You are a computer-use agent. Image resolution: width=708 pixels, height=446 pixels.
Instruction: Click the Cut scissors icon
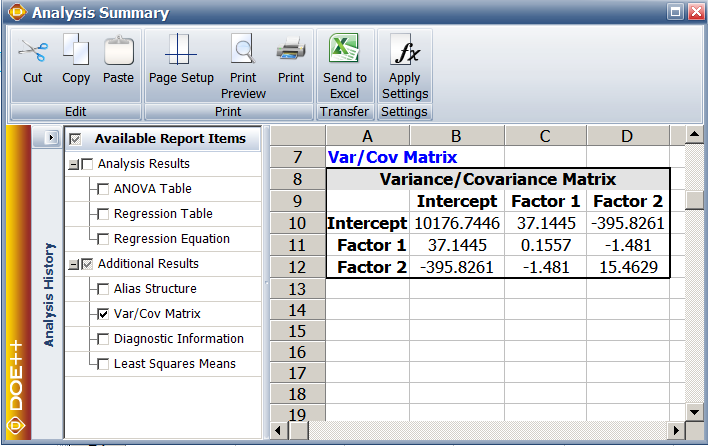[x=33, y=51]
